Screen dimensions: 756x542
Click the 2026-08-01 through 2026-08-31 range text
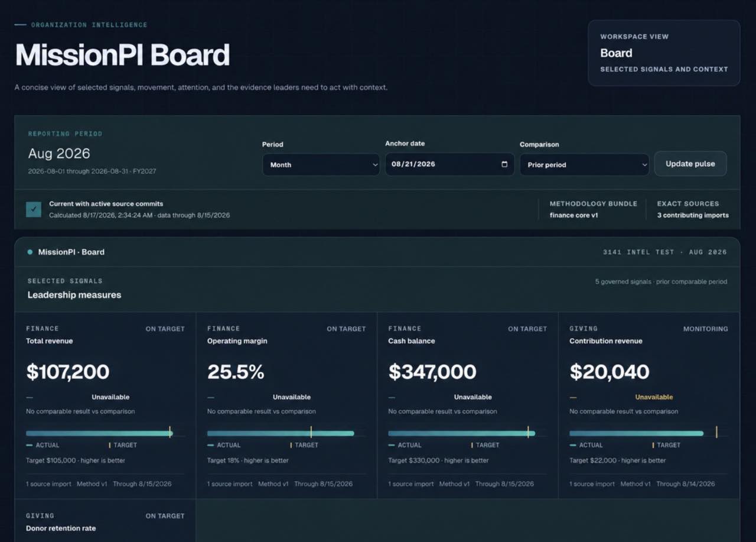click(92, 171)
